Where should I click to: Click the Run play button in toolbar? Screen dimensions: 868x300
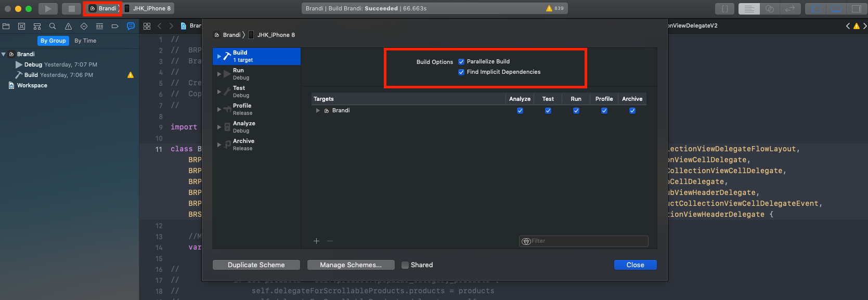point(47,8)
